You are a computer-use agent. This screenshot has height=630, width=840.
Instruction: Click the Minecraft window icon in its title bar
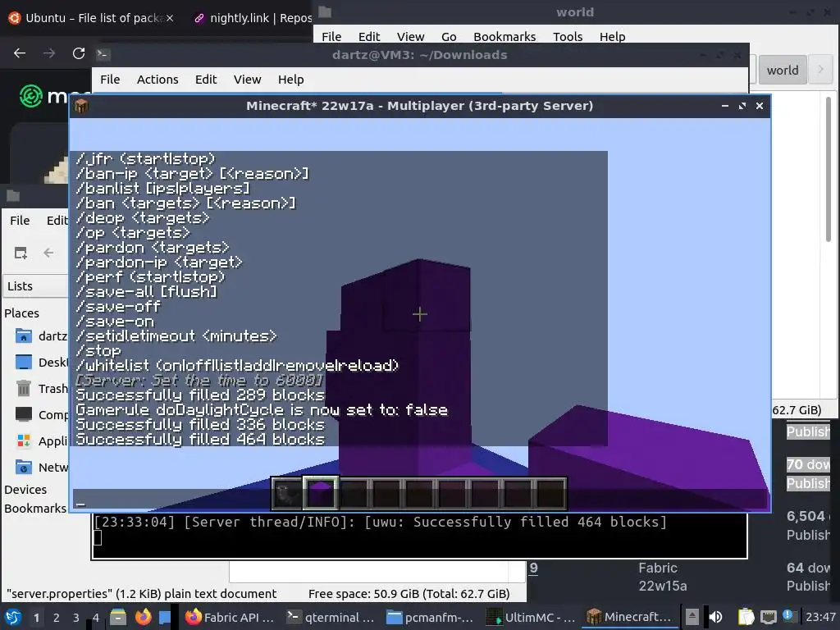[x=81, y=106]
